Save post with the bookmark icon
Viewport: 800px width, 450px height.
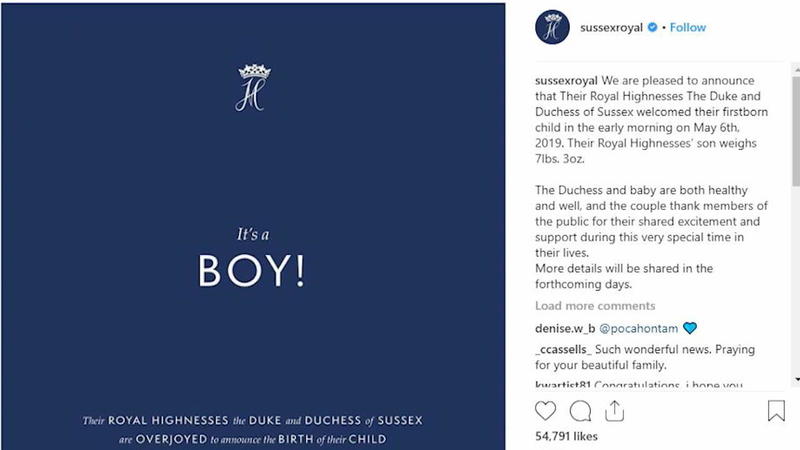[x=776, y=411]
